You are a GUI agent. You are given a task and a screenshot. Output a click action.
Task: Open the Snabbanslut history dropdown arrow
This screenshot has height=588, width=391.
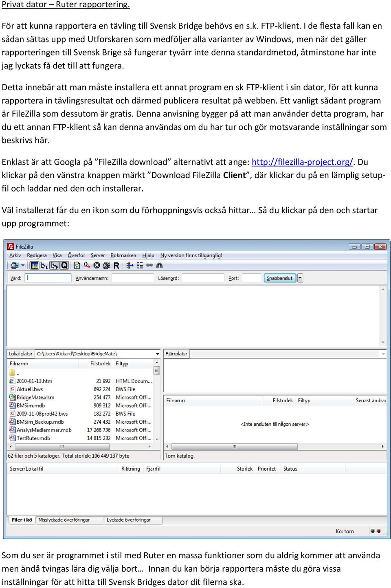pyautogui.click(x=300, y=278)
